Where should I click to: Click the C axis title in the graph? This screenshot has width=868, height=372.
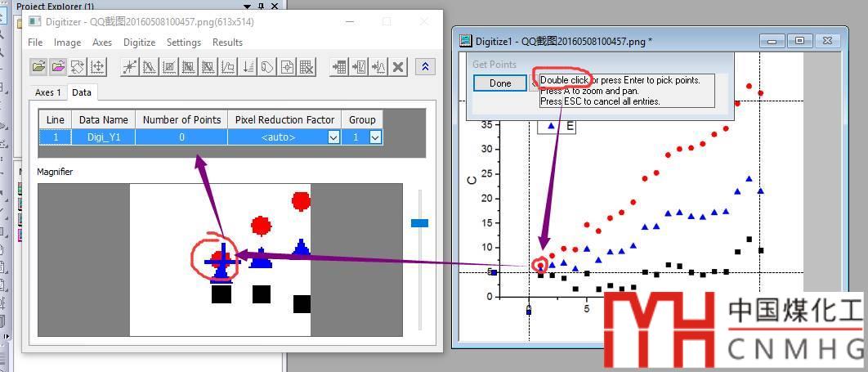[x=472, y=179]
